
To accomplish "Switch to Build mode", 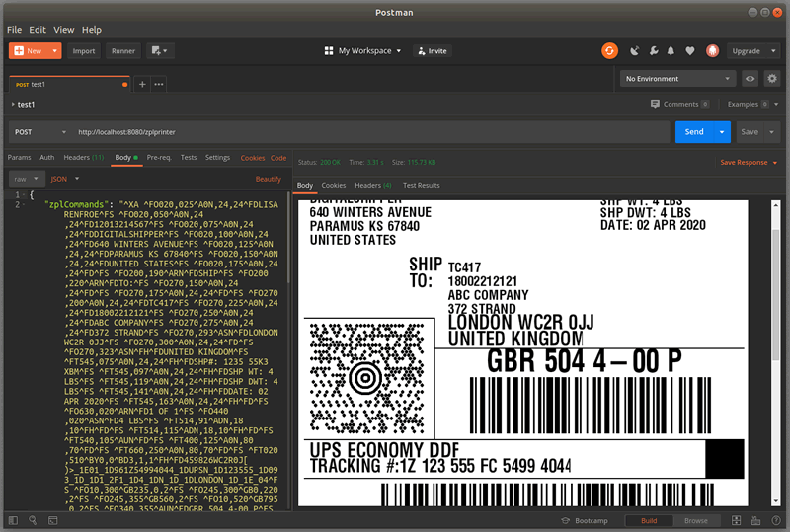I will pos(649,520).
